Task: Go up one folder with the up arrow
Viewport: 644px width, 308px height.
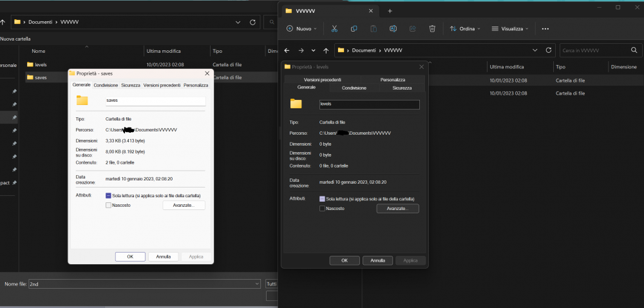Action: [x=326, y=50]
